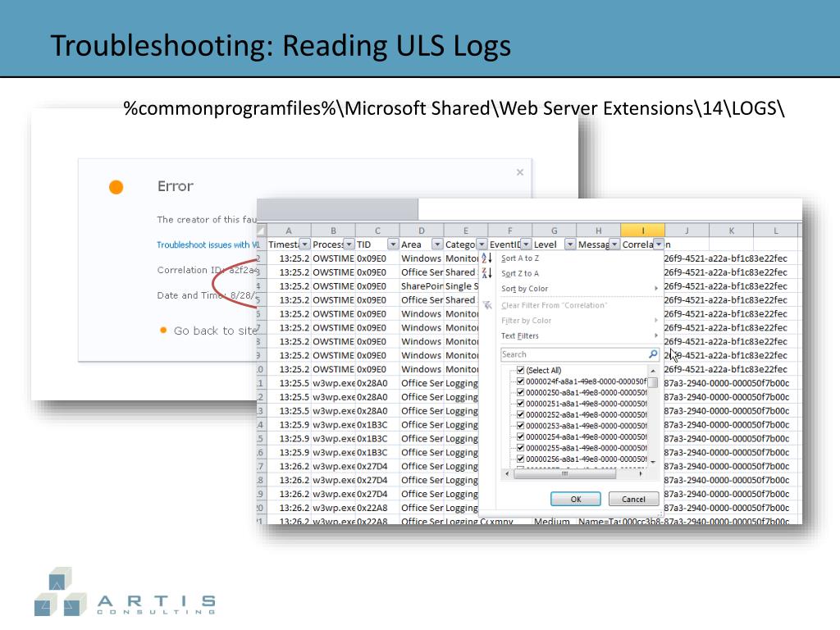840x630 pixels.
Task: Select column B header
Action: pyautogui.click(x=333, y=231)
